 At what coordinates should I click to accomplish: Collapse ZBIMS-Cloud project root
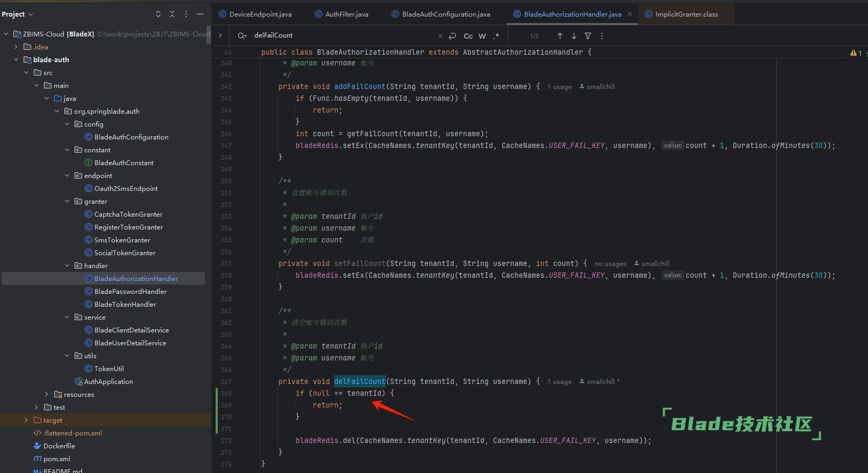coord(6,34)
